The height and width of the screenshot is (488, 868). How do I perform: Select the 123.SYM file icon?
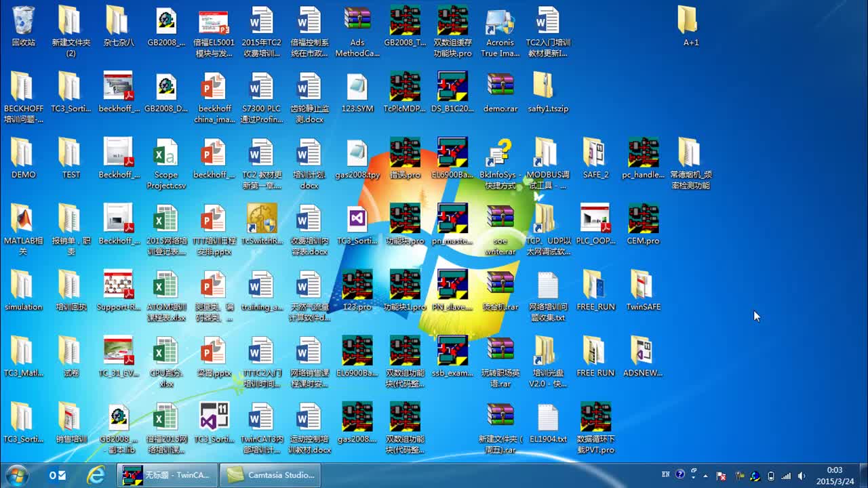tap(357, 93)
